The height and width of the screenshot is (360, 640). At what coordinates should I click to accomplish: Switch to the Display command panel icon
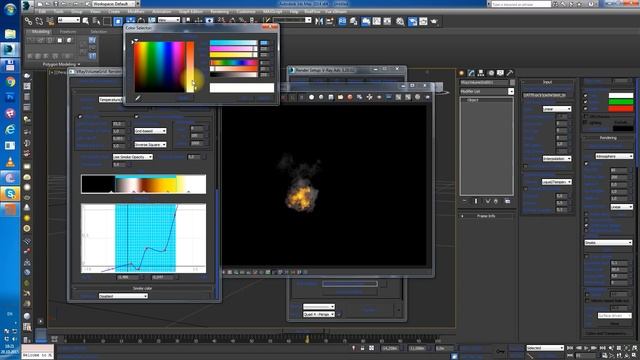pyautogui.click(x=500, y=73)
